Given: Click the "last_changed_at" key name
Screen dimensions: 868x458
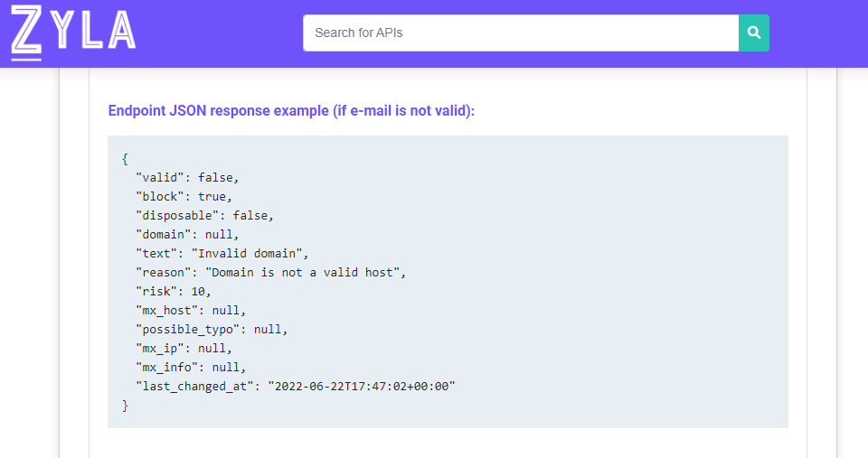Looking at the screenshot, I should click(194, 386).
